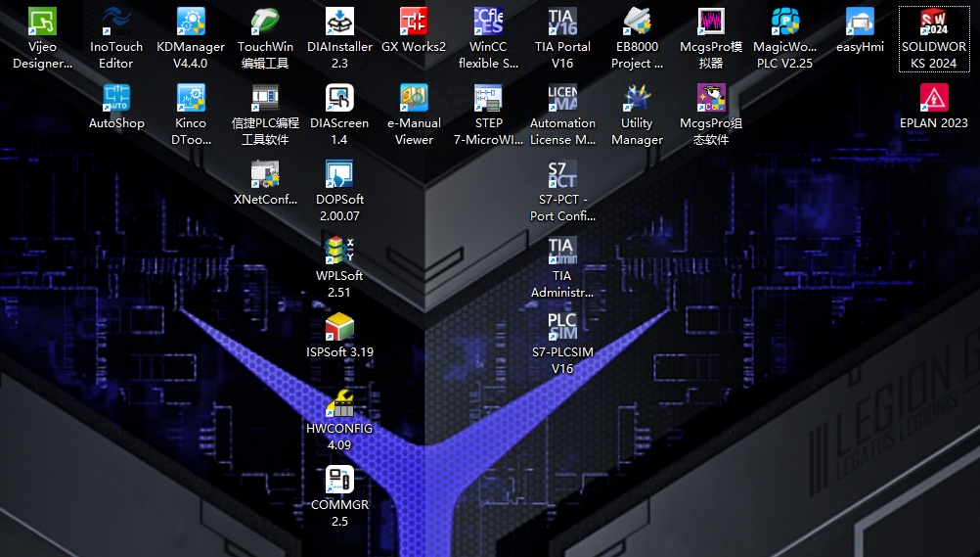Select the Kinco DTools icon
This screenshot has width=980, height=557.
click(191, 98)
